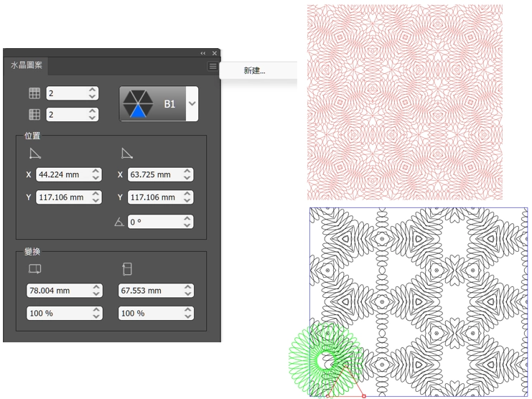Screen dimensions: 532x399
Task: Choose the 新建... menu entry
Action: tap(254, 70)
